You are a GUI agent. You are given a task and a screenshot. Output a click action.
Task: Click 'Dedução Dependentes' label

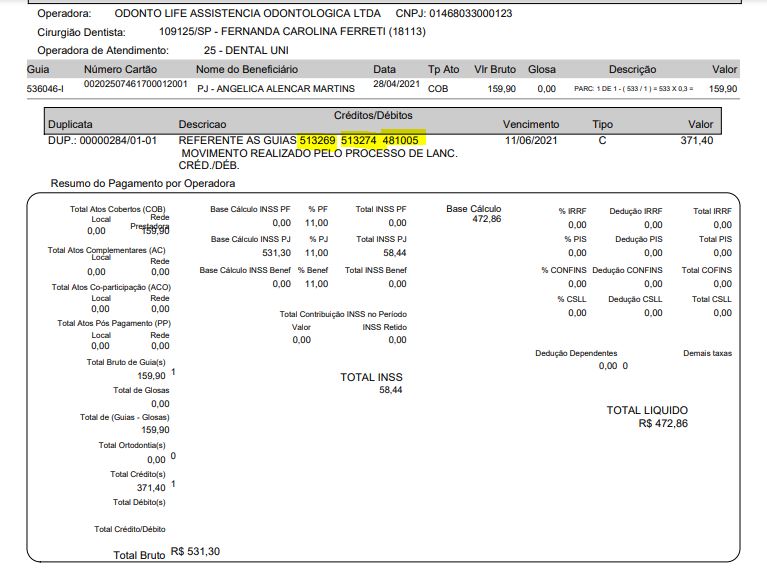576,353
